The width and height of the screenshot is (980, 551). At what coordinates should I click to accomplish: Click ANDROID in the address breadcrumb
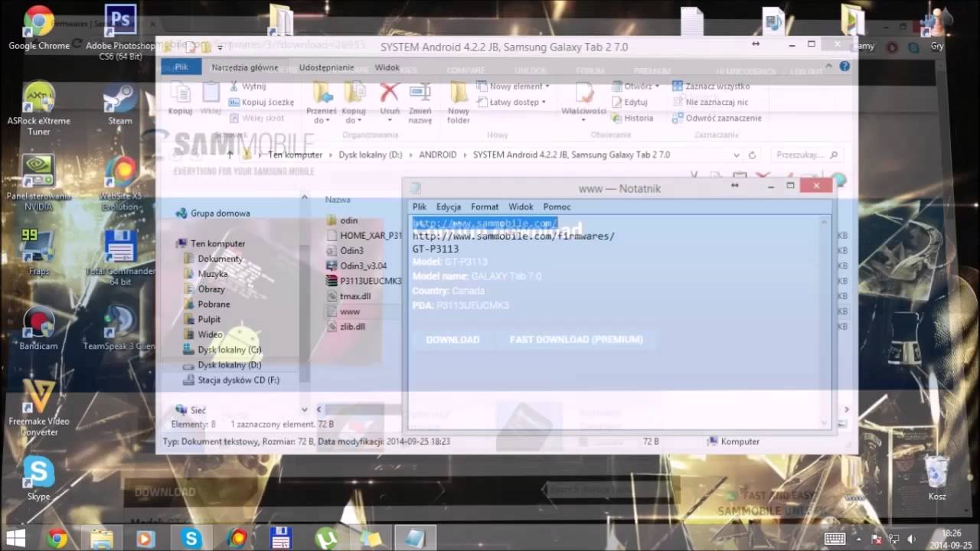point(438,155)
